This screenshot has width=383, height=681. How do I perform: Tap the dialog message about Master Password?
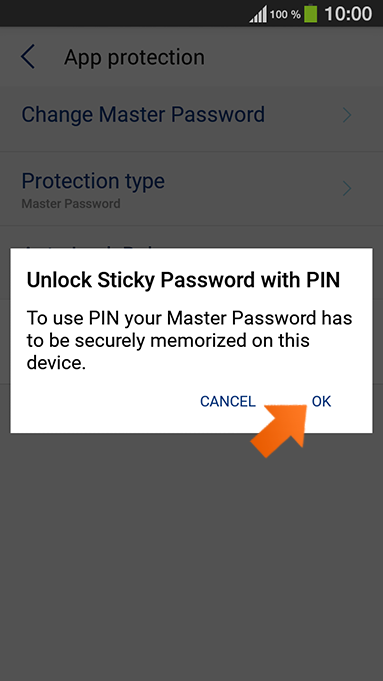coord(189,340)
